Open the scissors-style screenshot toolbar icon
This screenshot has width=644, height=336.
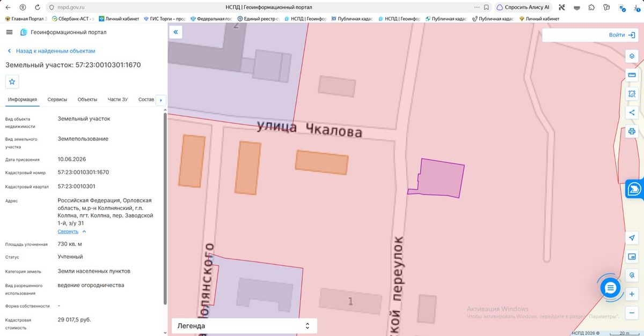point(562,8)
